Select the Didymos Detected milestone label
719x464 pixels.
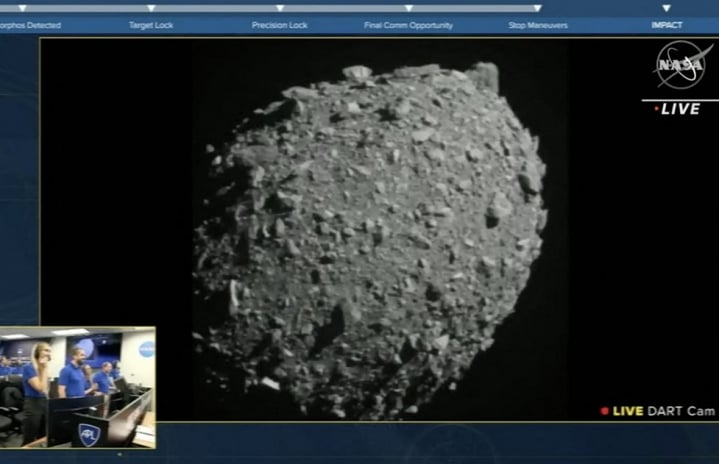click(30, 25)
